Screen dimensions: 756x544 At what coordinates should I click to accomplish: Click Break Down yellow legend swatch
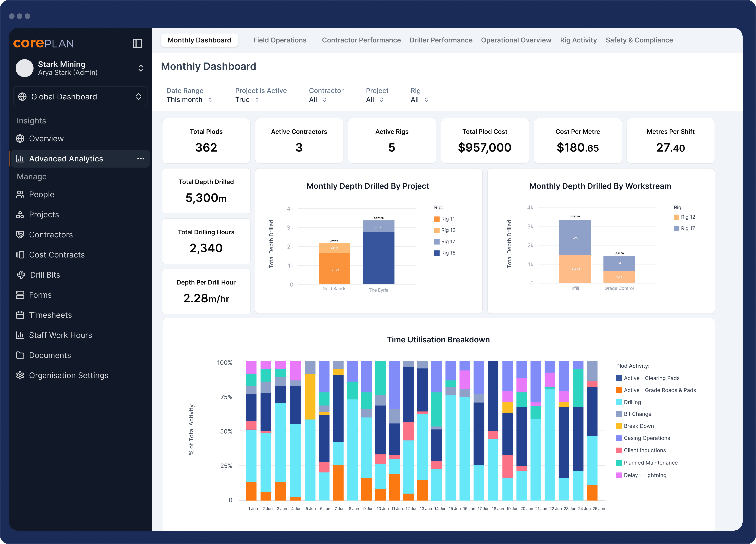619,426
